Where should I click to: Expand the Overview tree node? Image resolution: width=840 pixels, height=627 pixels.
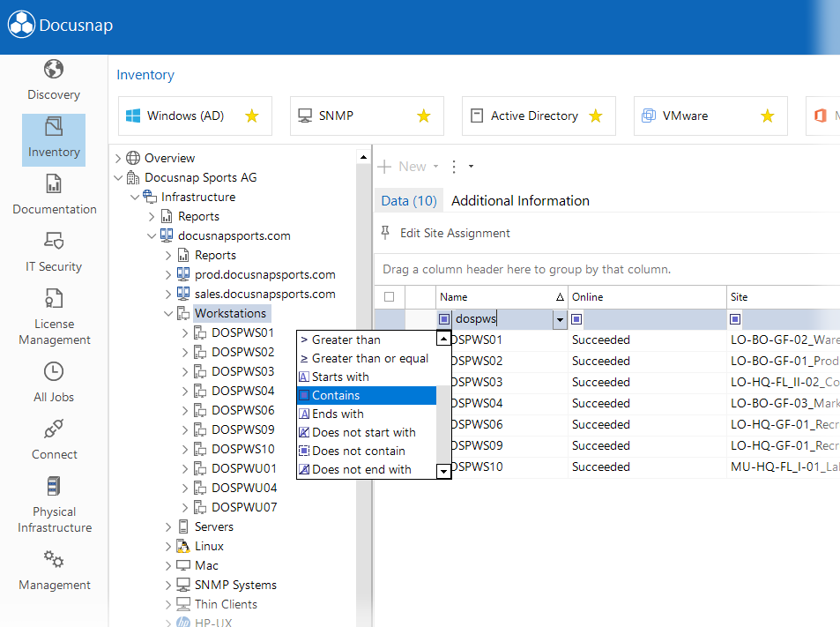118,158
